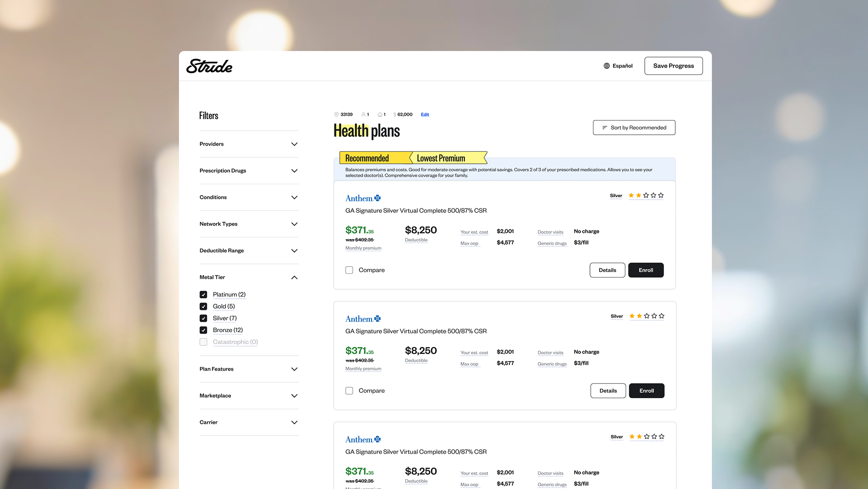Click the location pin zip code icon

tap(336, 115)
